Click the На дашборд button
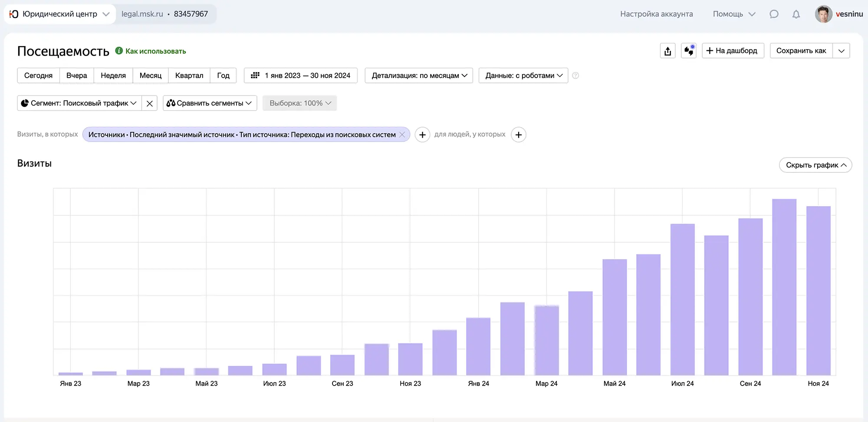The image size is (868, 422). pos(733,51)
